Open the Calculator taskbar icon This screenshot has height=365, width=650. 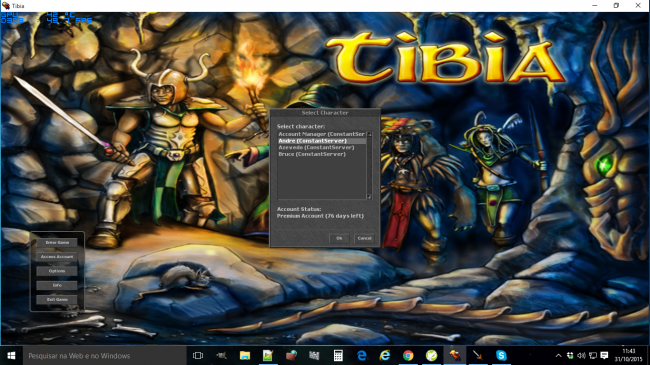(x=338, y=355)
